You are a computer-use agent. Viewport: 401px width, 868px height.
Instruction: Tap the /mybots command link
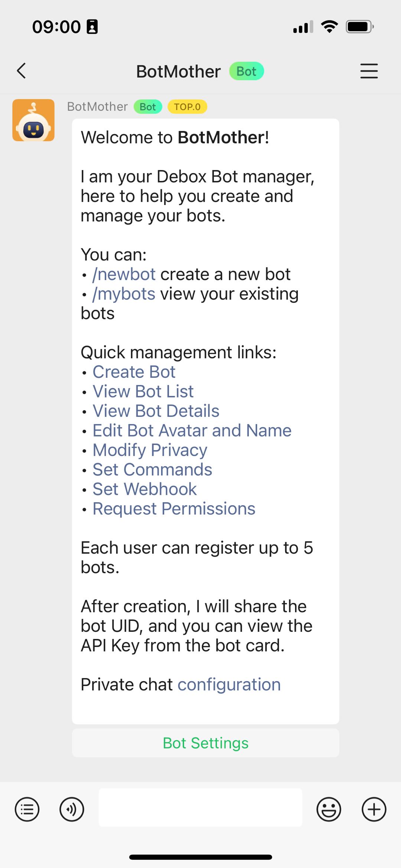click(124, 294)
